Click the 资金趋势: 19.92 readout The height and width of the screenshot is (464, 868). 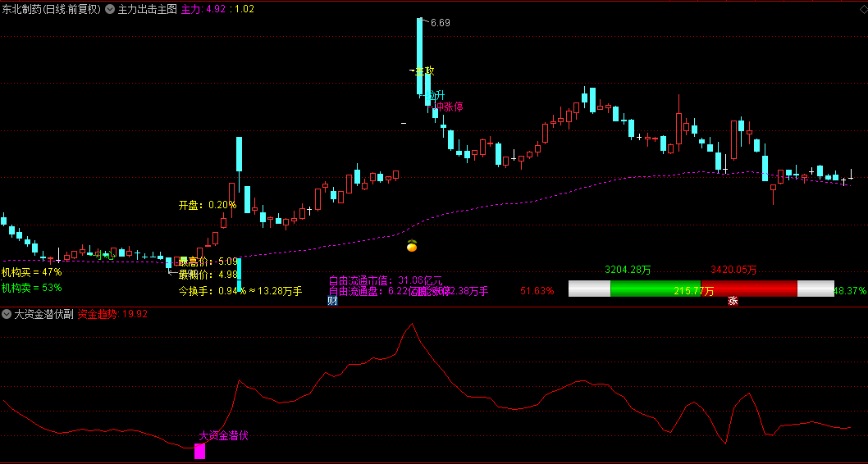point(112,314)
